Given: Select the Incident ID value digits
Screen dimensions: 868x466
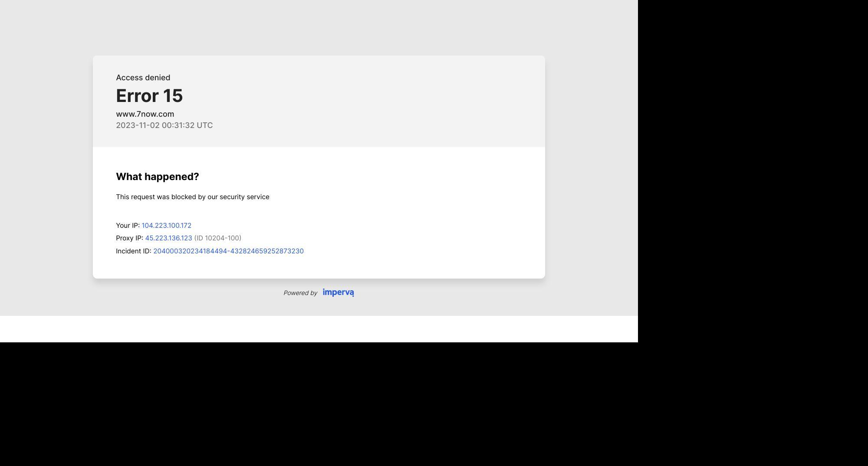Looking at the screenshot, I should pos(229,251).
